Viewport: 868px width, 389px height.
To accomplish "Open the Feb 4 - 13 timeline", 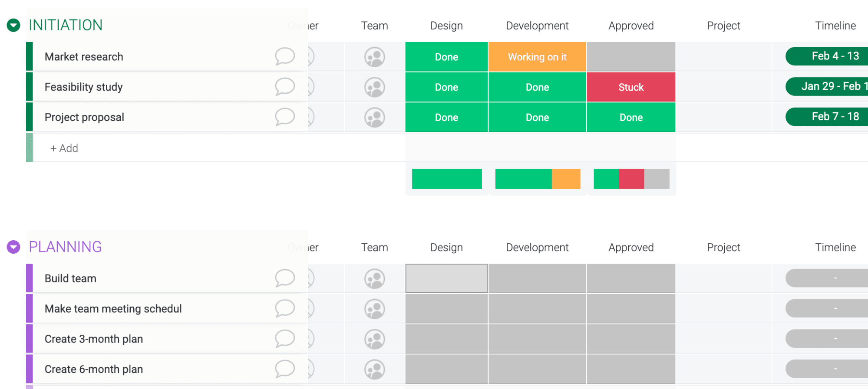I will 827,56.
